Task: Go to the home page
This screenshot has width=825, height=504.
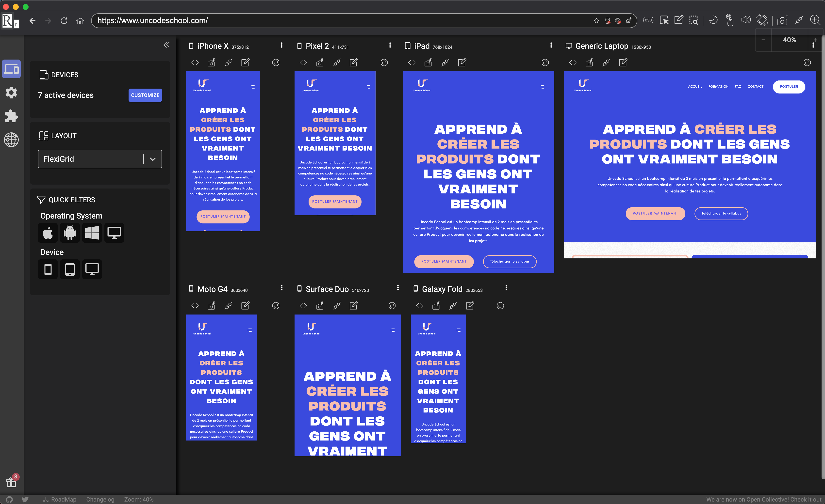Action: [x=80, y=21]
